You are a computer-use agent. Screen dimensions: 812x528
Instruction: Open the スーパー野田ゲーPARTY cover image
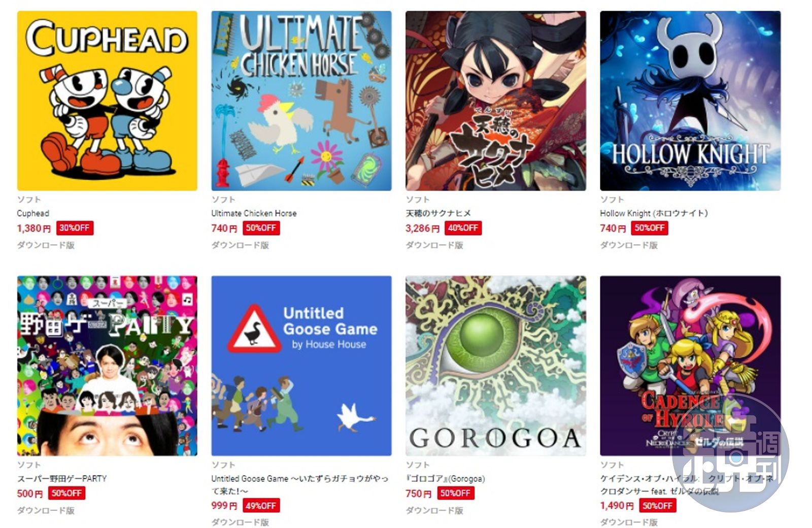point(107,366)
